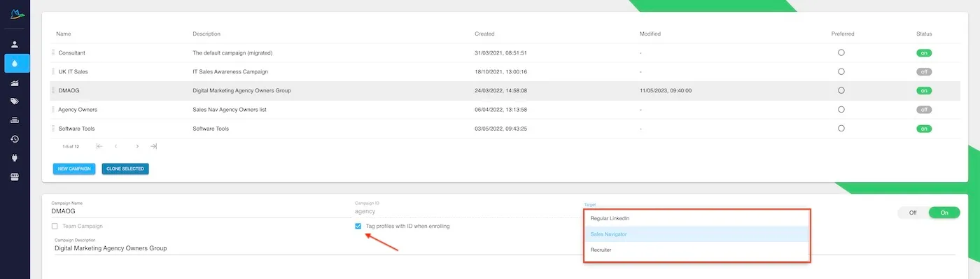Edit the Campaign Description field

pyautogui.click(x=504, y=248)
